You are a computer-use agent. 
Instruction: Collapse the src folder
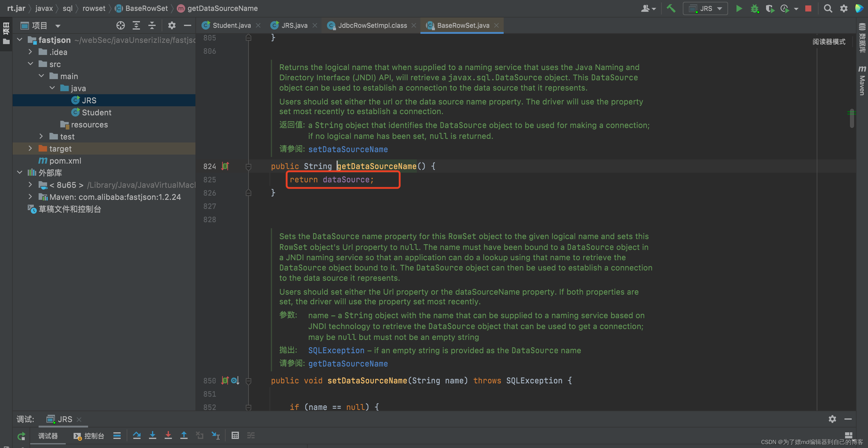(x=30, y=64)
